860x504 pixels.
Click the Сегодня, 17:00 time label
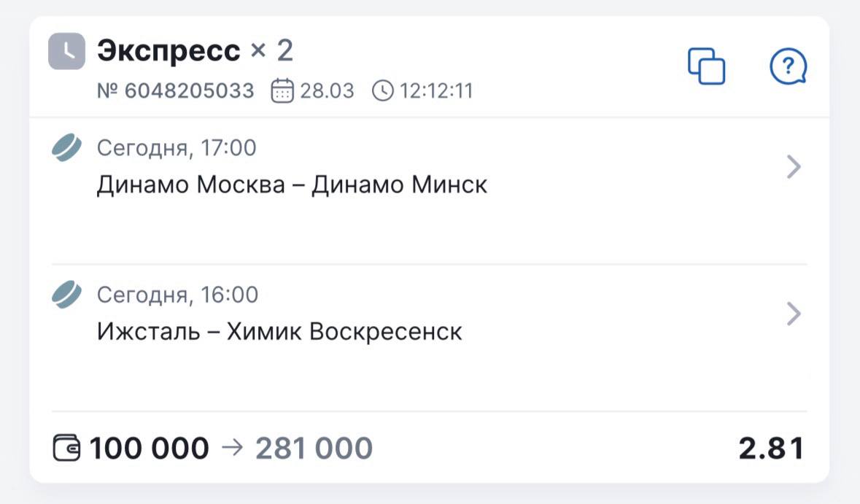click(x=177, y=148)
